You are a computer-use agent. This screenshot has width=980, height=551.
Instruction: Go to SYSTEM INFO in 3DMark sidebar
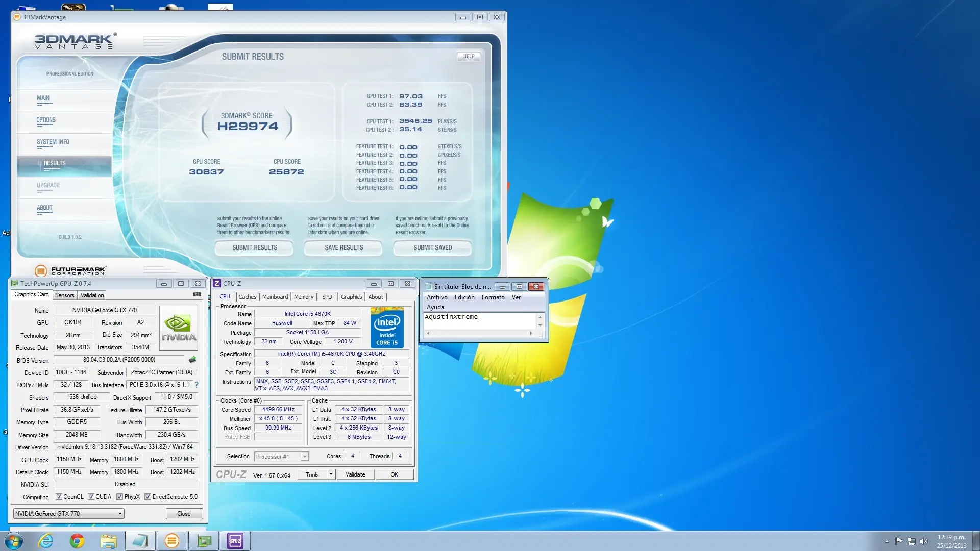(x=53, y=142)
